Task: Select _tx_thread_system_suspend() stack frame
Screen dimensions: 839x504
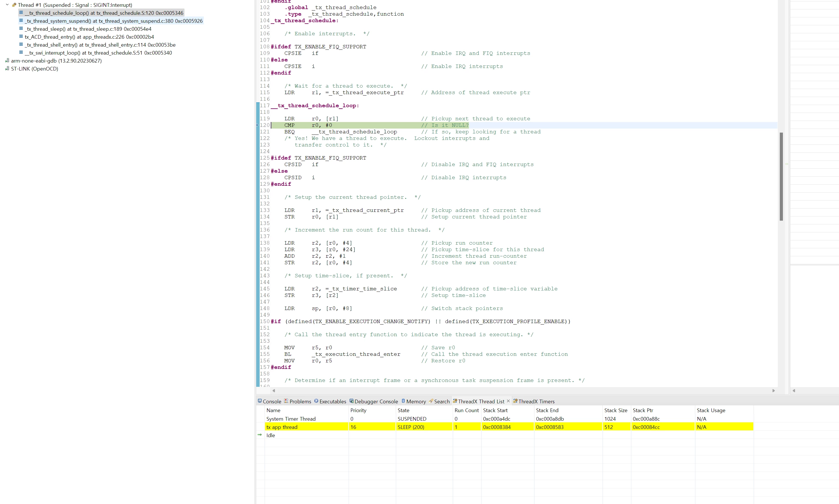Action: pos(111,21)
